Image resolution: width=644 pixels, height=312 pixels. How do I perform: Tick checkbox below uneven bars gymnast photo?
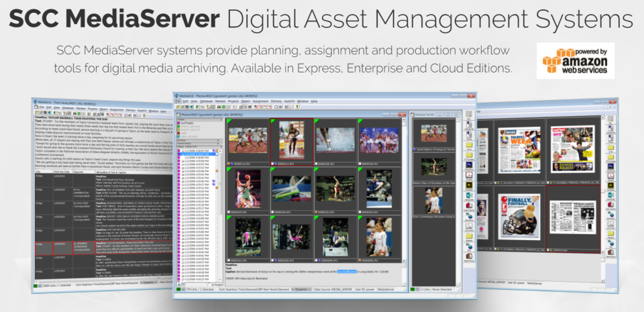coord(273,260)
